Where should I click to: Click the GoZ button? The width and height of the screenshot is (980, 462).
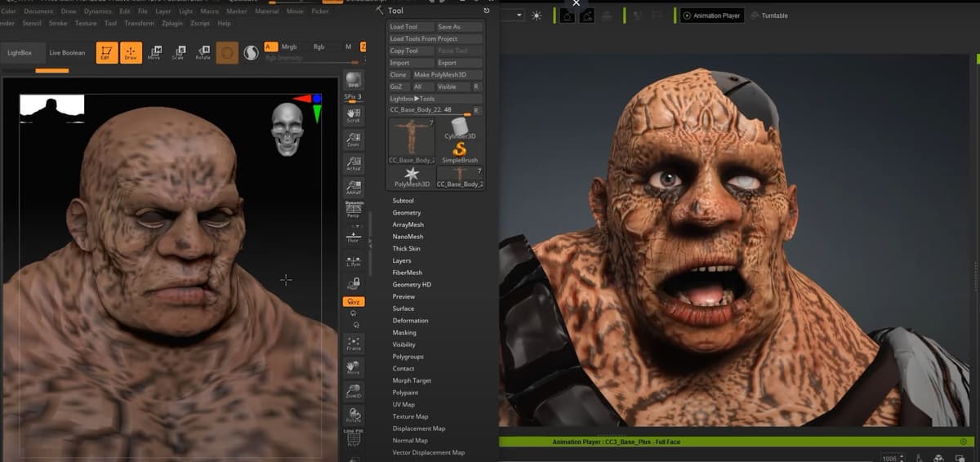(x=397, y=87)
